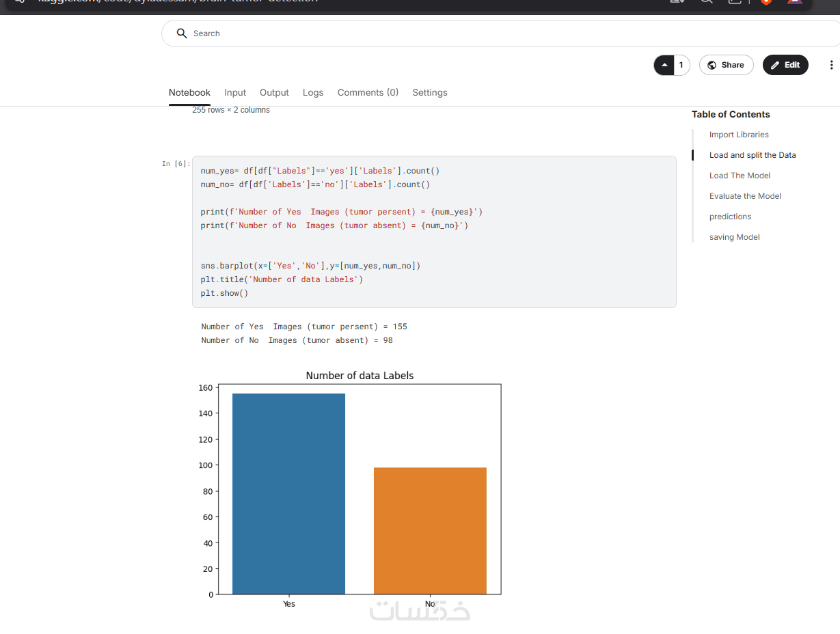
Task: Click the Brave shield icon
Action: point(766,2)
